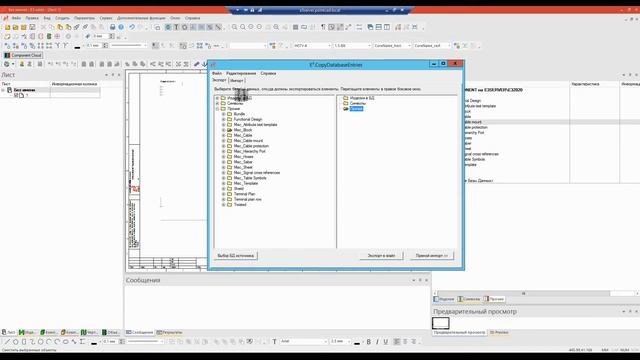Expand the Shield folder in tree
Viewport: 640px width, 360px height.
[224, 189]
